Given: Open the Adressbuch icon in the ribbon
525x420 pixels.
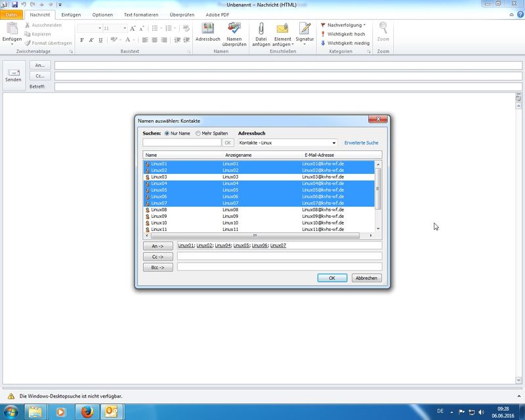Looking at the screenshot, I should coord(207,29).
